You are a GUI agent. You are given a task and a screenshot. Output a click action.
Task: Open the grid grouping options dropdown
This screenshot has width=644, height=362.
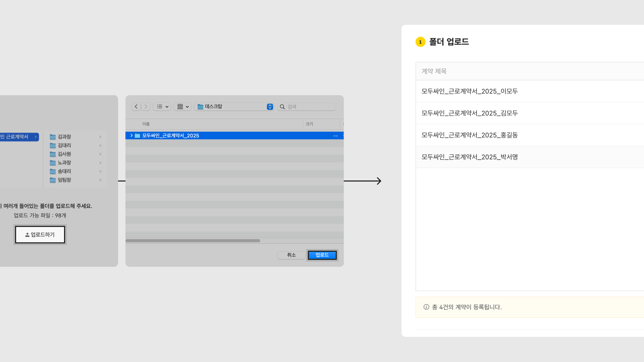point(183,107)
